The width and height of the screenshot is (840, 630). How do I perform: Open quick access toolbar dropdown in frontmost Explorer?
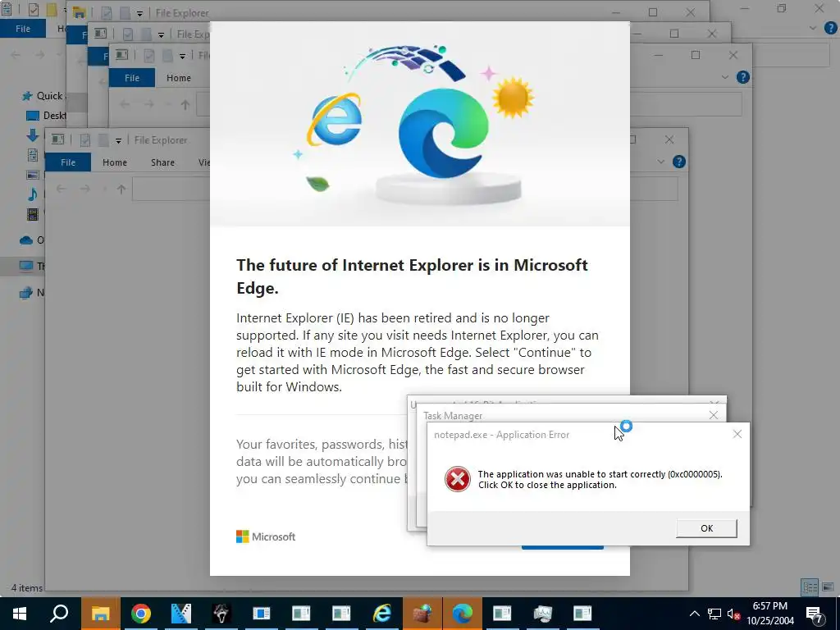click(x=118, y=140)
